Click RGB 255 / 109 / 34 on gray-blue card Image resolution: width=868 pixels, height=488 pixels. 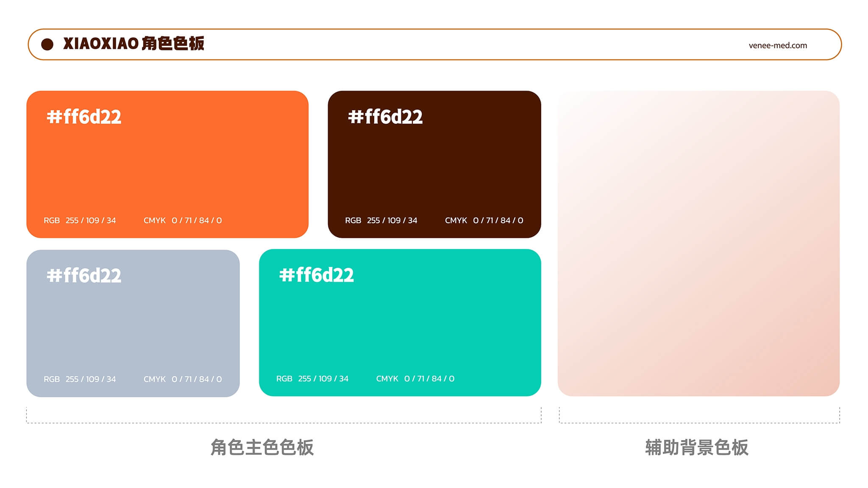[x=80, y=379]
